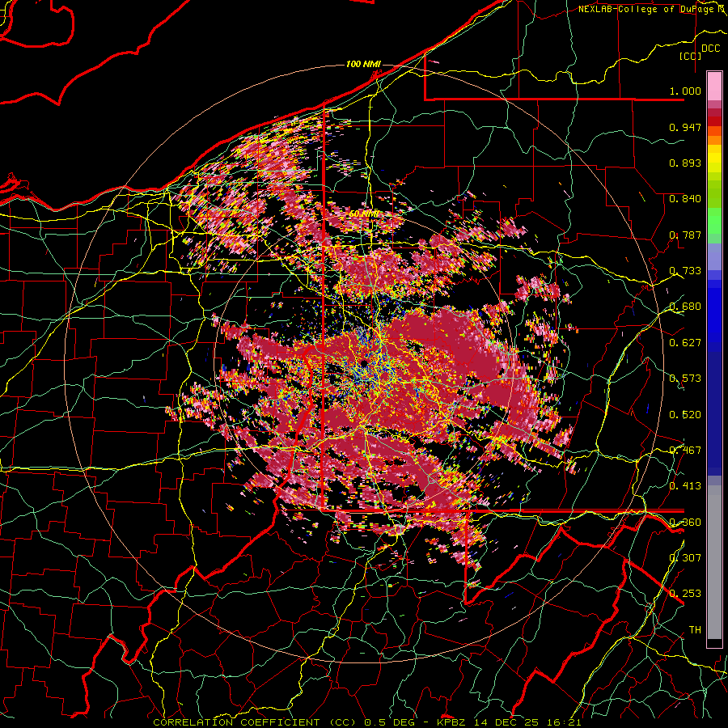Image resolution: width=728 pixels, height=728 pixels.
Task: Click the KPBZ station identifier in the caption
Action: 453,722
